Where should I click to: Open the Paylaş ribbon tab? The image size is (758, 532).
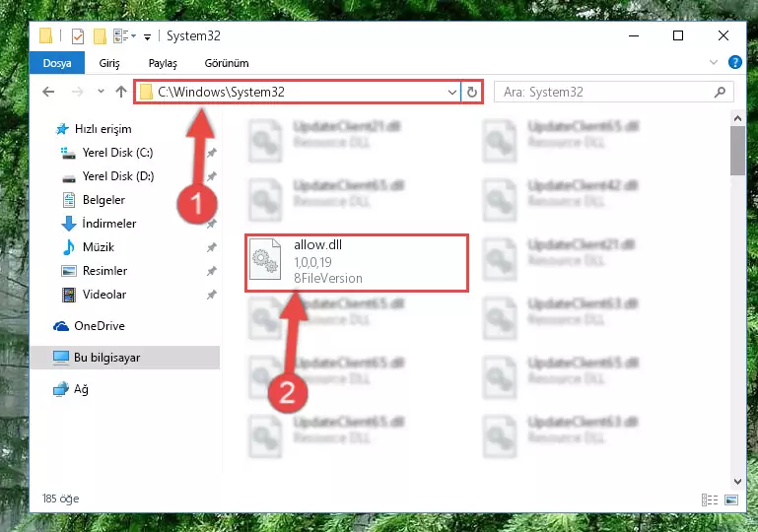point(163,63)
